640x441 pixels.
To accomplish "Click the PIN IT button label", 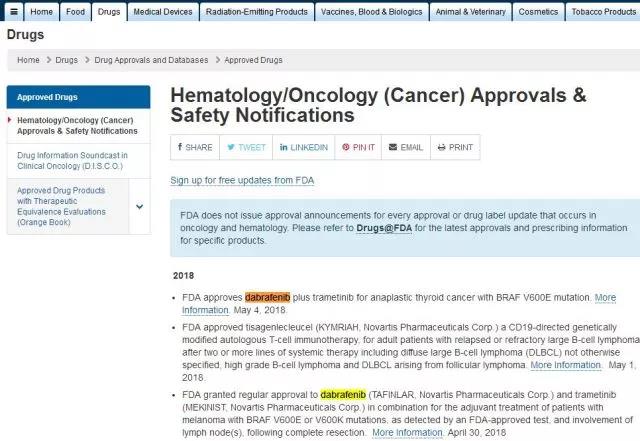I will (x=364, y=147).
